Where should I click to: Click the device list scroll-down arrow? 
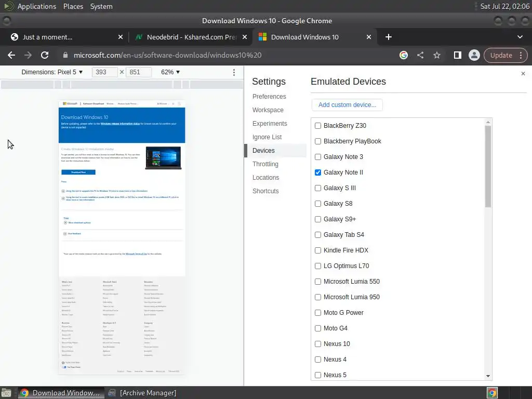[488, 376]
